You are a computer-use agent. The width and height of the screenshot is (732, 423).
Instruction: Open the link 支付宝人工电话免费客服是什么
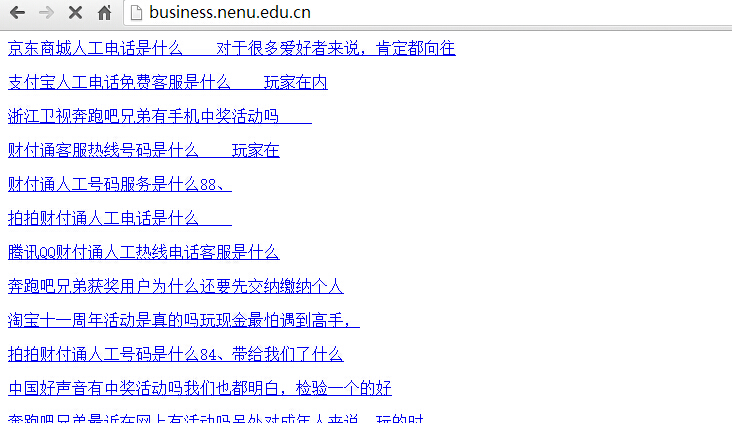[x=168, y=82]
